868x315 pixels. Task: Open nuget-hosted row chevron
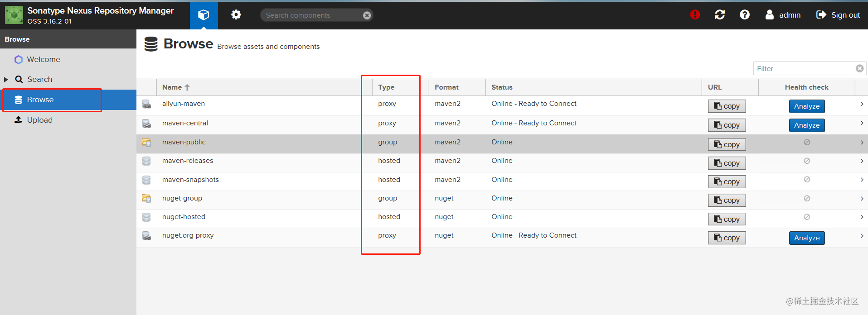click(x=862, y=217)
